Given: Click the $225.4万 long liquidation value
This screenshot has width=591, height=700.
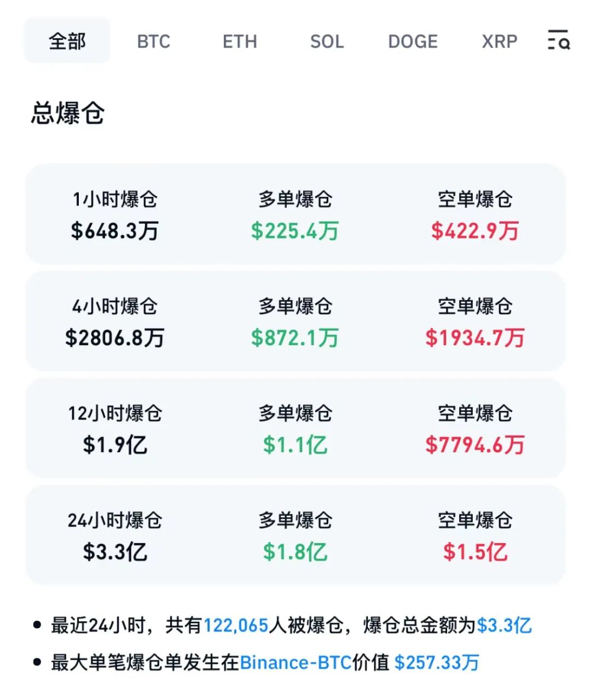Looking at the screenshot, I should [296, 231].
